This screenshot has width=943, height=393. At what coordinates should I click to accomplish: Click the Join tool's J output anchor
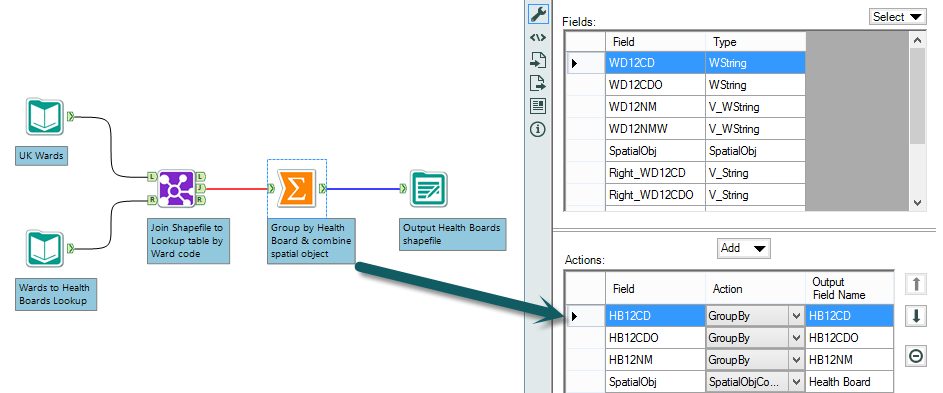click(x=200, y=188)
